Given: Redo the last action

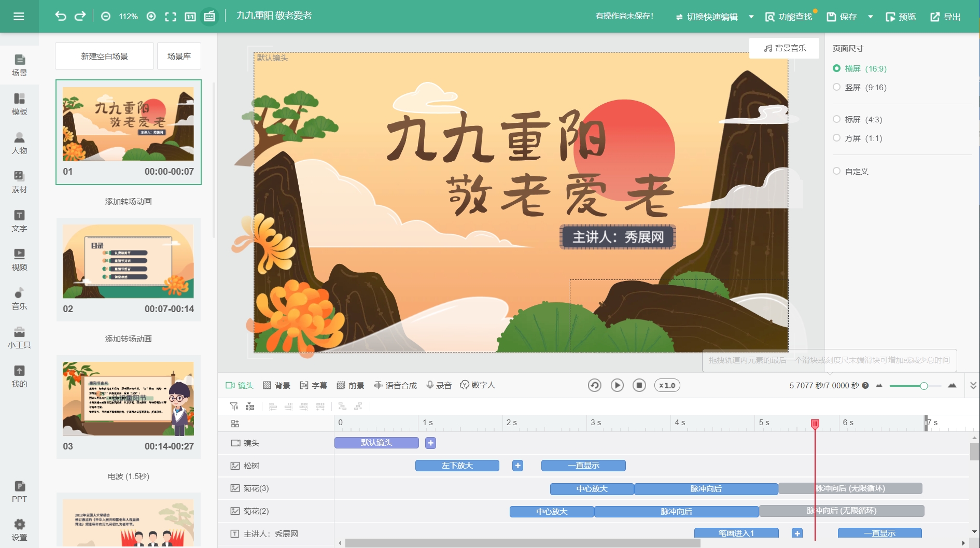Looking at the screenshot, I should [x=80, y=16].
